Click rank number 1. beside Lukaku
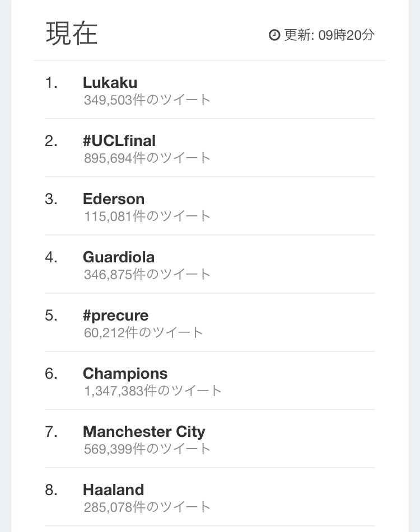 pyautogui.click(x=51, y=83)
